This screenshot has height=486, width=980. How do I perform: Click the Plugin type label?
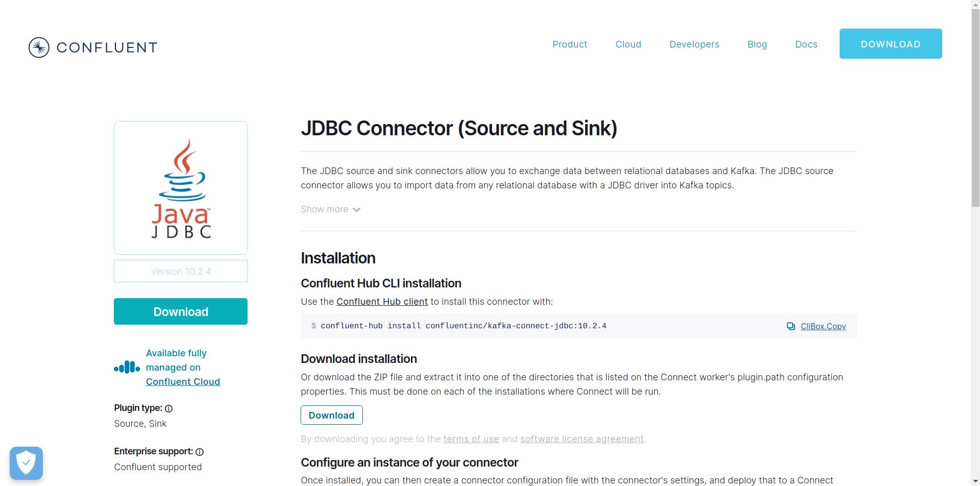(x=138, y=408)
